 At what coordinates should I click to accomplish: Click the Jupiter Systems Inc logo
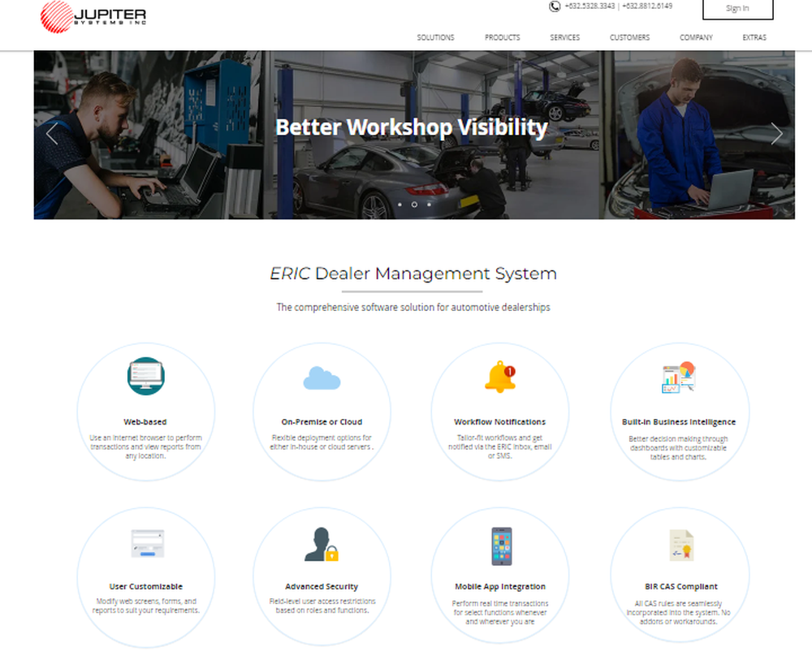93,16
